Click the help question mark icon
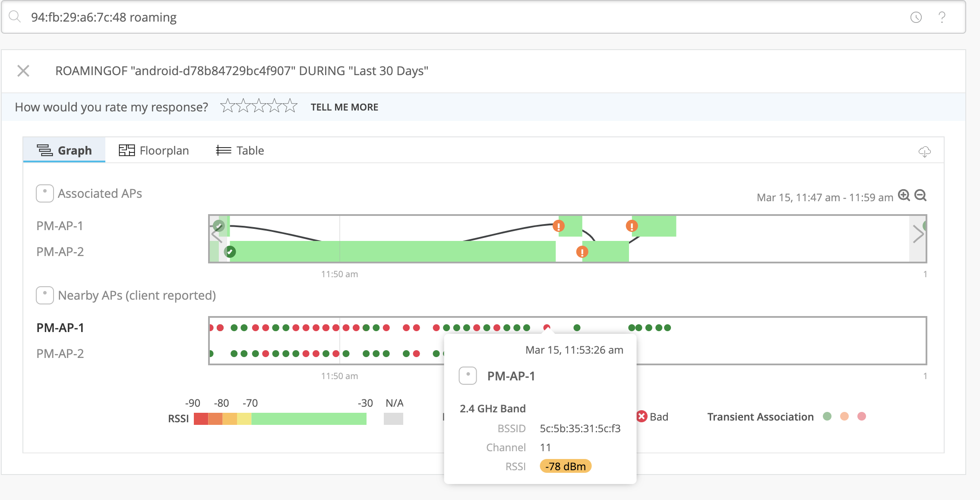Image resolution: width=980 pixels, height=500 pixels. tap(942, 17)
